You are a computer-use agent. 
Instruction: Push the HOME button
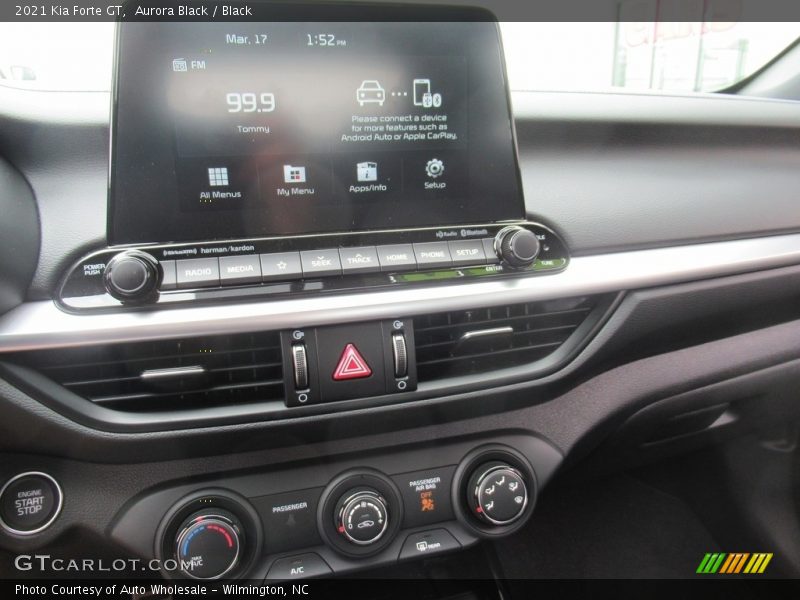(396, 257)
